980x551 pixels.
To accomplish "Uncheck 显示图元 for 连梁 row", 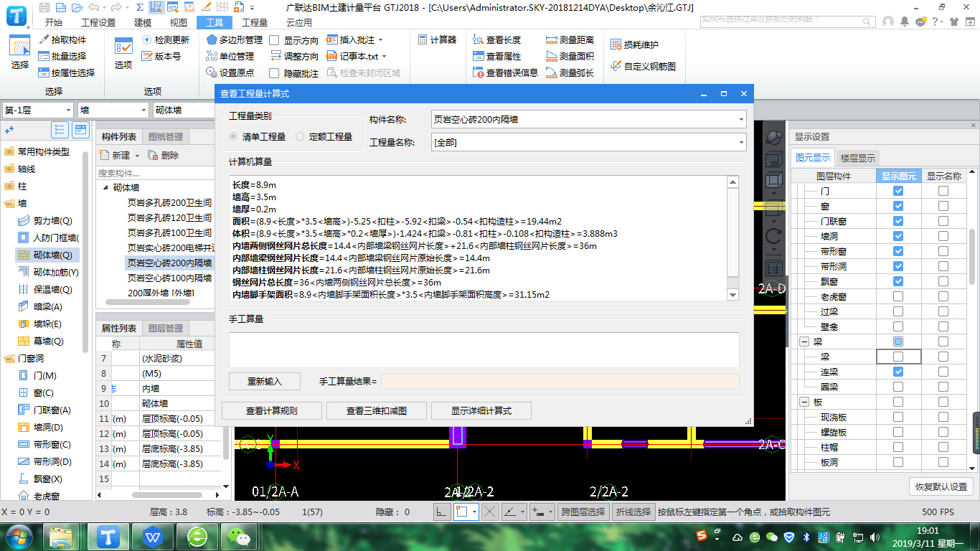I will tap(897, 372).
